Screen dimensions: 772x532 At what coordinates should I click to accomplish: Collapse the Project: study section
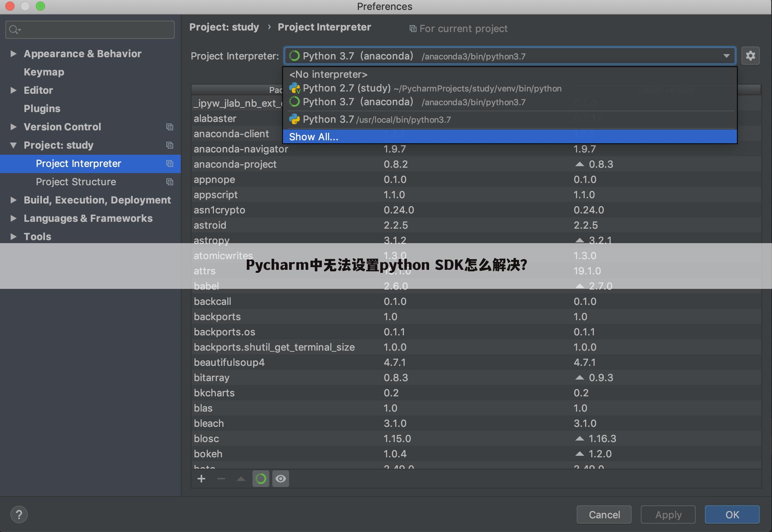[13, 145]
